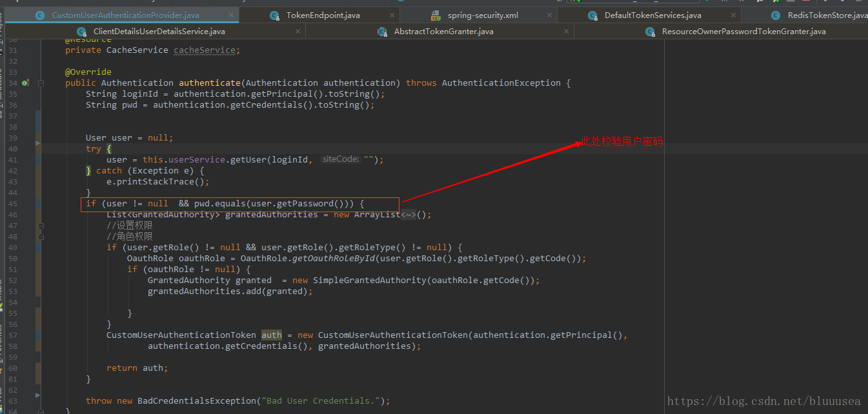Click line number 63 in the gutter
The height and width of the screenshot is (414, 868).
pos(13,401)
